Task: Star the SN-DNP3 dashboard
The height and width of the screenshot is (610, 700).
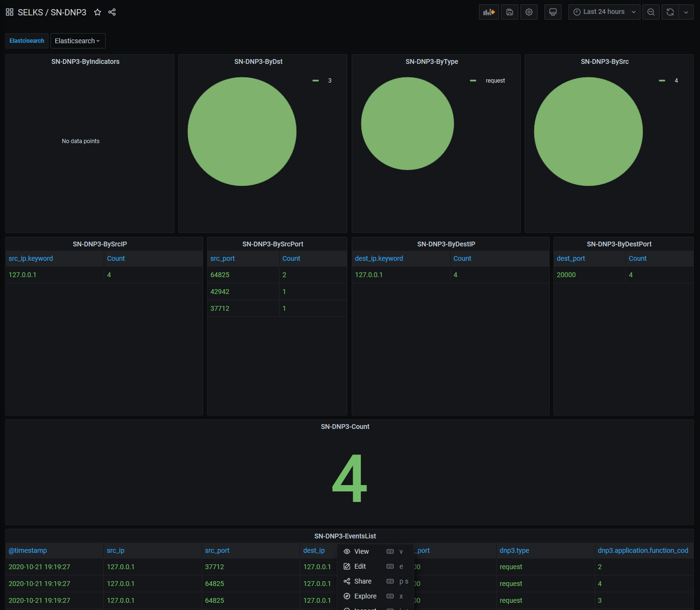Action: [98, 12]
